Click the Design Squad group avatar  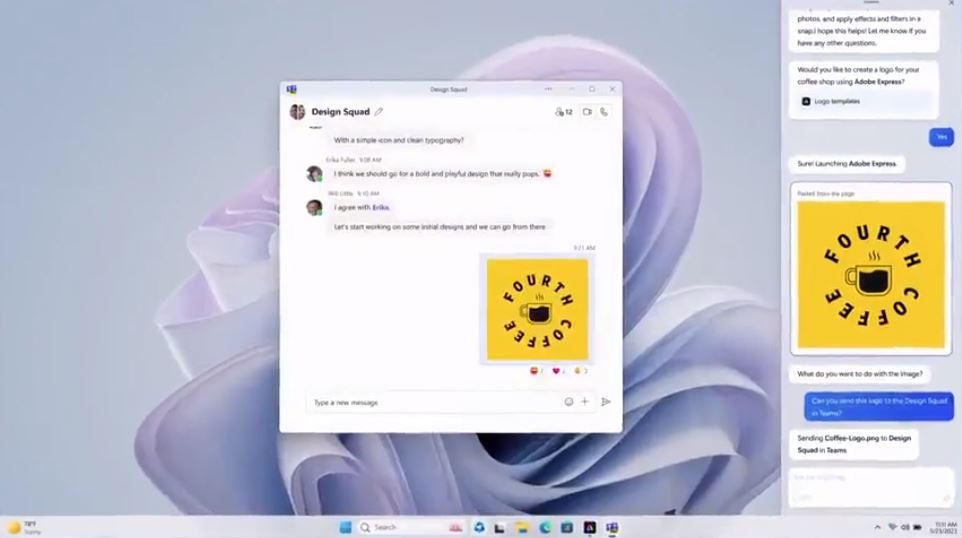298,112
